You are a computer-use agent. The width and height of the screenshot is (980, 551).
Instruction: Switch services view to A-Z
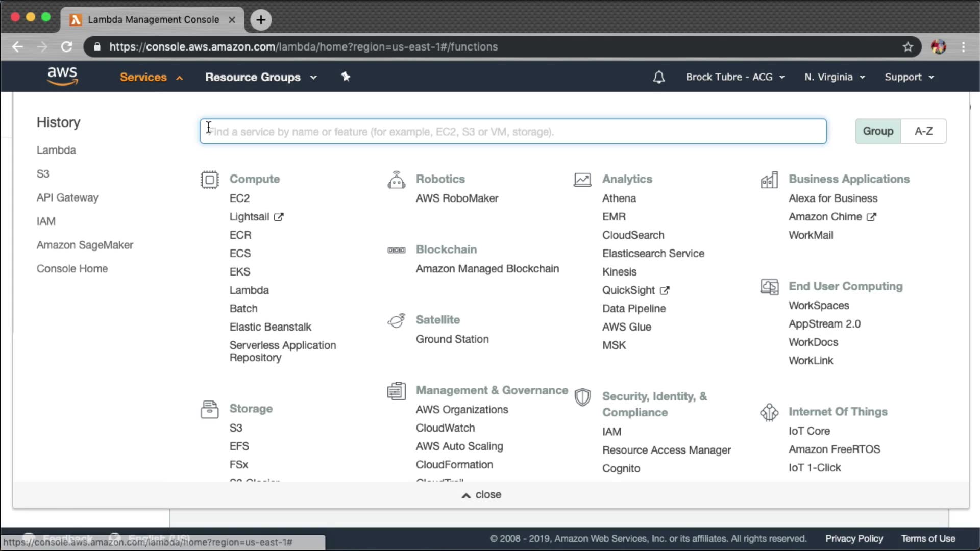click(x=923, y=131)
